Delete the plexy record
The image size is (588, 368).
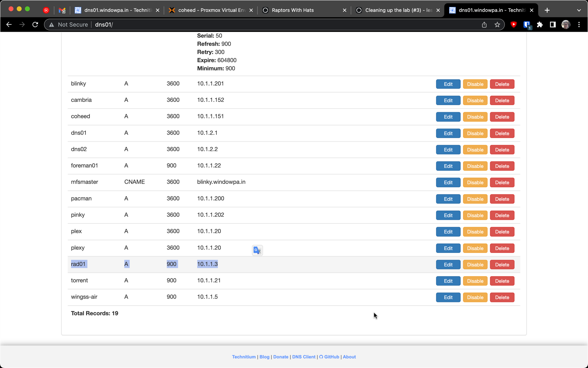click(502, 248)
